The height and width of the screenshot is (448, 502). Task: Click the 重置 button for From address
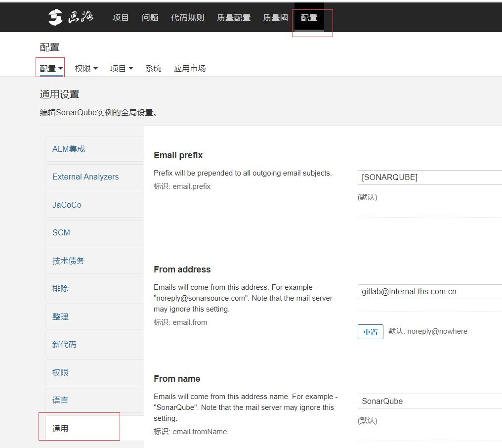pos(370,332)
